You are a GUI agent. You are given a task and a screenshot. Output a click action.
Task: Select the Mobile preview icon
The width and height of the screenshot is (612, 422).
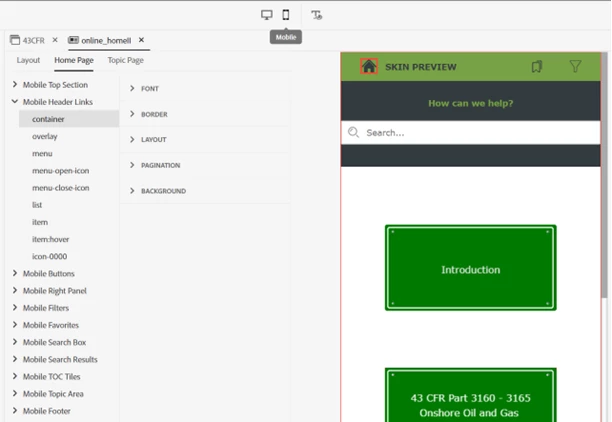pos(286,15)
